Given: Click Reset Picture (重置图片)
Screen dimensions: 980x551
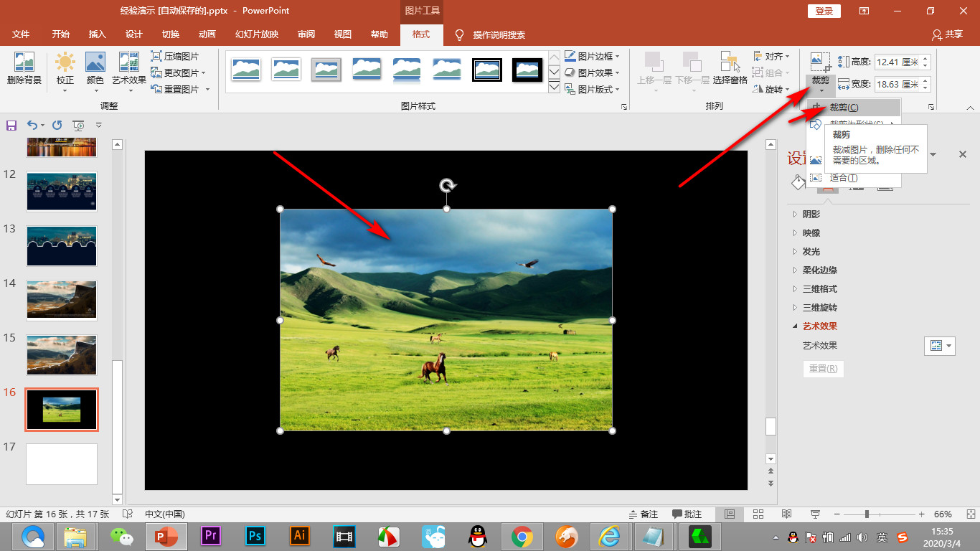Looking at the screenshot, I should pyautogui.click(x=180, y=89).
